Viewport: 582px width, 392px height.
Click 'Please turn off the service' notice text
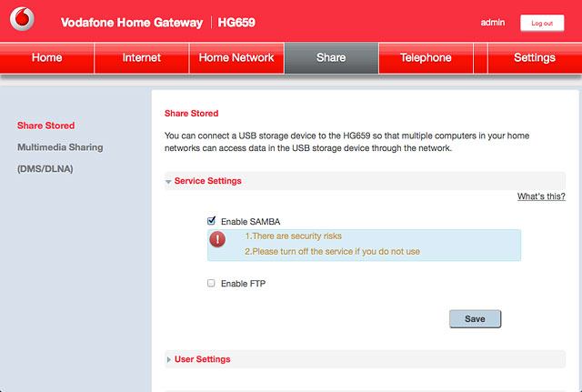coord(332,252)
